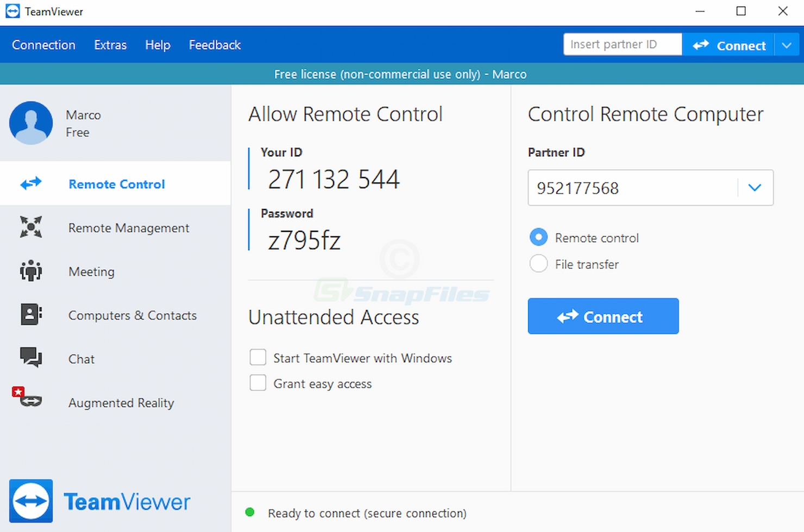Image resolution: width=804 pixels, height=532 pixels.
Task: Click the Insert partner ID field
Action: [x=621, y=44]
